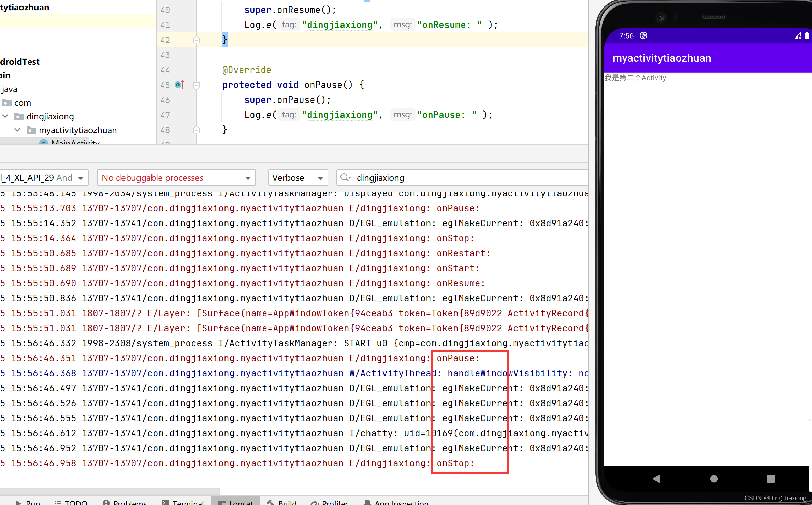Image resolution: width=812 pixels, height=505 pixels.
Task: Open the Verbose log level dropdown
Action: coord(298,178)
